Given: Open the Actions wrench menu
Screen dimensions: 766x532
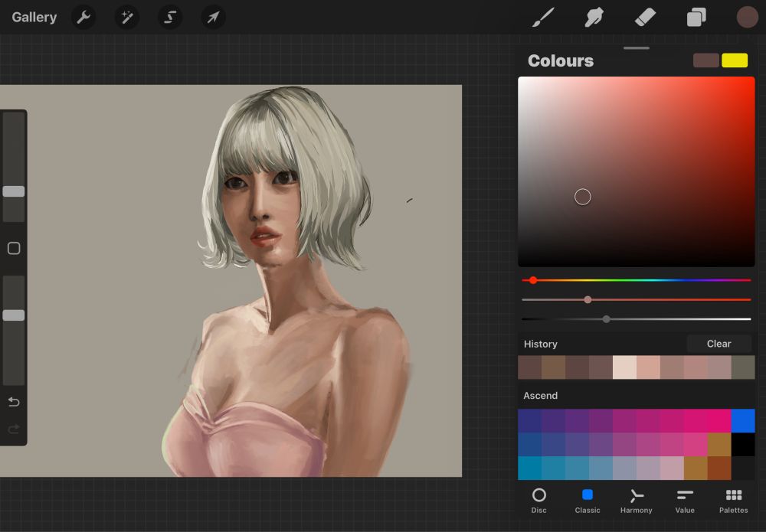Looking at the screenshot, I should pyautogui.click(x=83, y=17).
